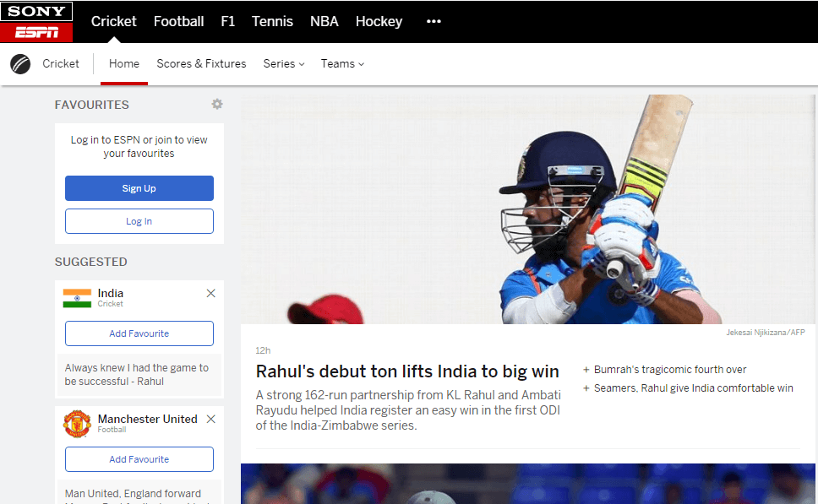Select the Home tab
Viewport: 818px width, 504px height.
[124, 63]
